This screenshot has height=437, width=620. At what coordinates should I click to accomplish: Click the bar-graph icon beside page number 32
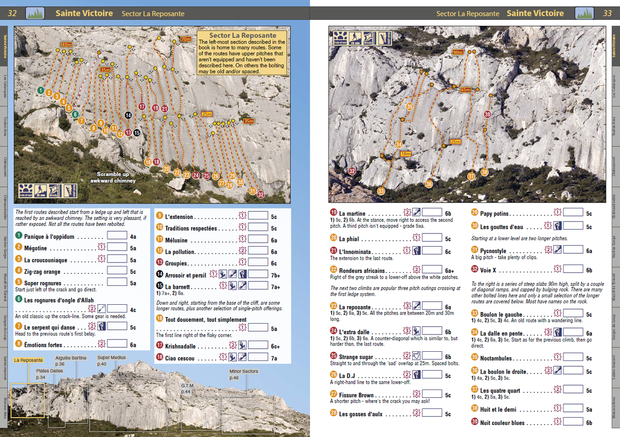[35, 13]
